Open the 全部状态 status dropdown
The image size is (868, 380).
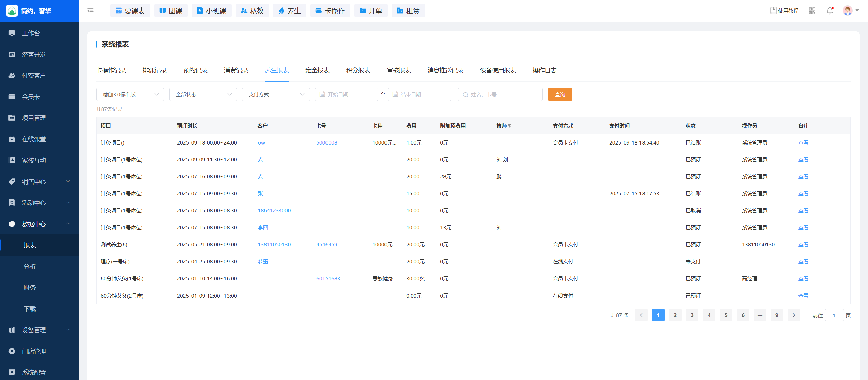(203, 94)
